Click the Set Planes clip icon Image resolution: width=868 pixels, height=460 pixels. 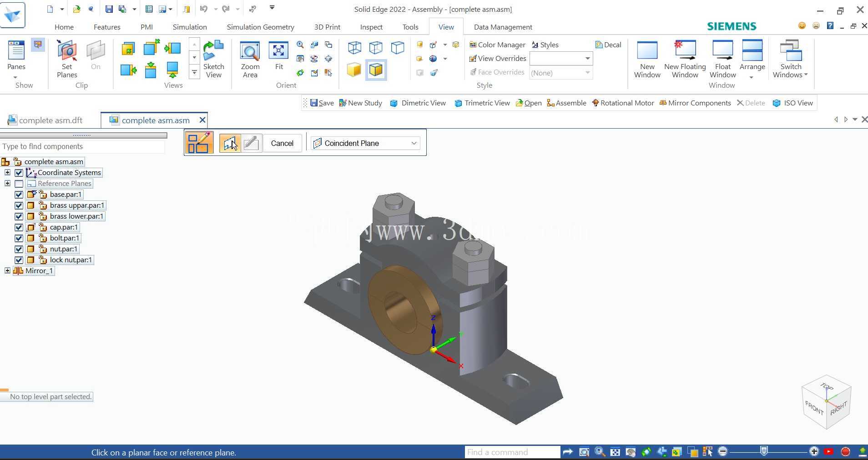point(67,59)
